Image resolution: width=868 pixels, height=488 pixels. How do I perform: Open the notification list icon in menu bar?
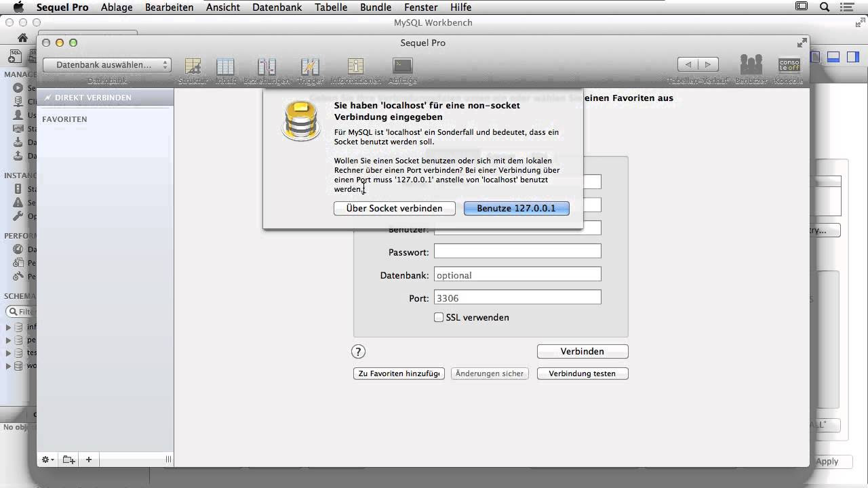click(x=848, y=7)
